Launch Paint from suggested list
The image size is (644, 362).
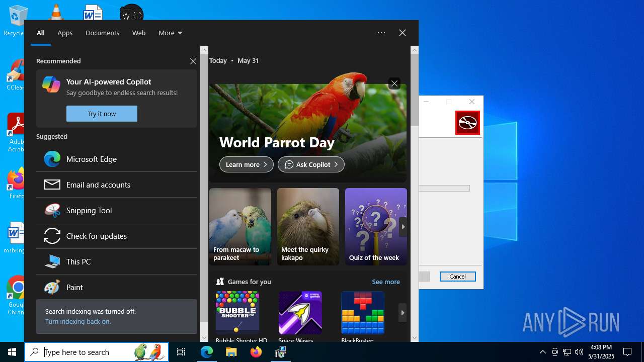click(x=117, y=287)
